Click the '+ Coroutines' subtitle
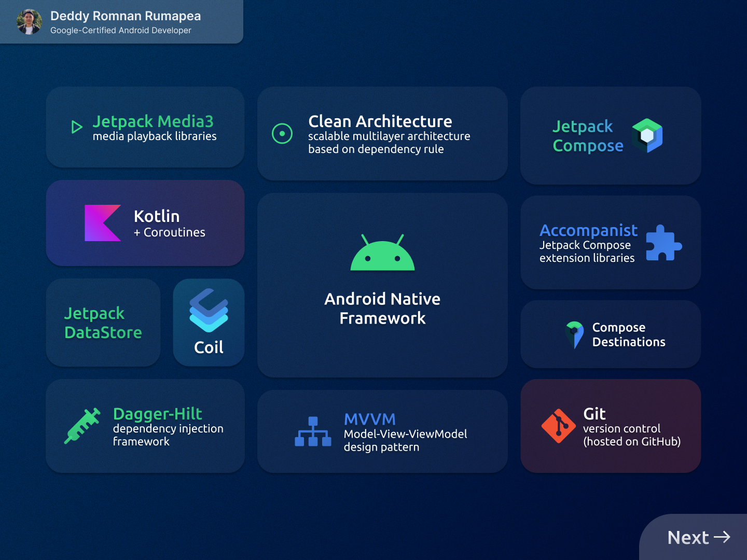This screenshot has width=747, height=560. [170, 232]
